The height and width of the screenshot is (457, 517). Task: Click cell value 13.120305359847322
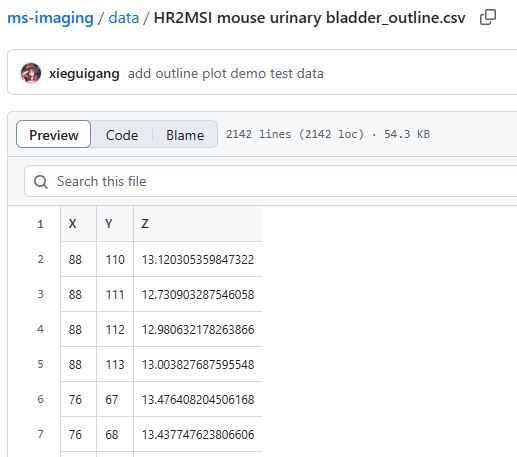click(198, 259)
